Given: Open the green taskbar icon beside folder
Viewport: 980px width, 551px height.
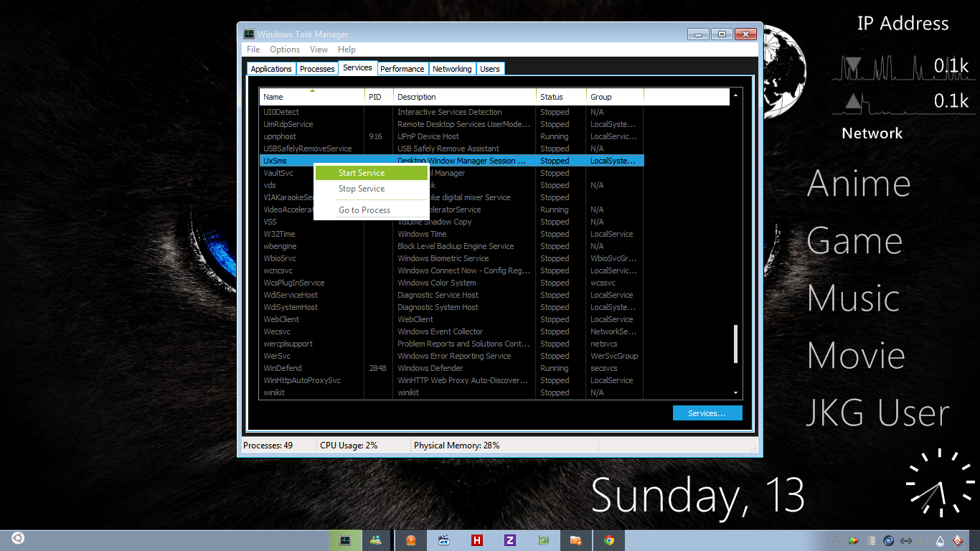Looking at the screenshot, I should click(543, 541).
